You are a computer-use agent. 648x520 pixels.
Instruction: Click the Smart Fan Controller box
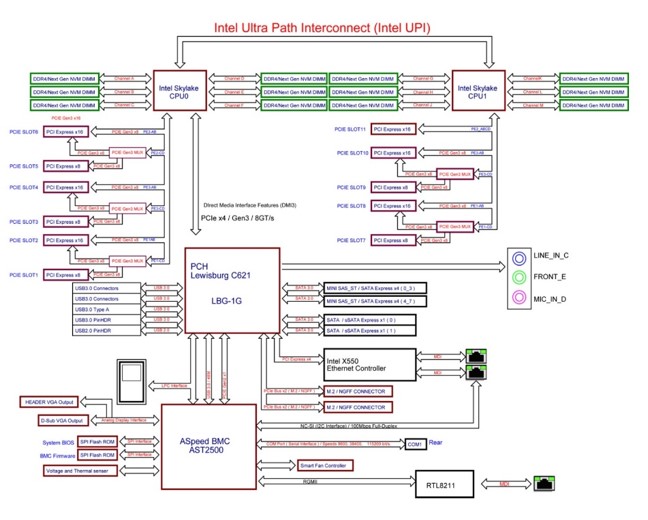(325, 465)
